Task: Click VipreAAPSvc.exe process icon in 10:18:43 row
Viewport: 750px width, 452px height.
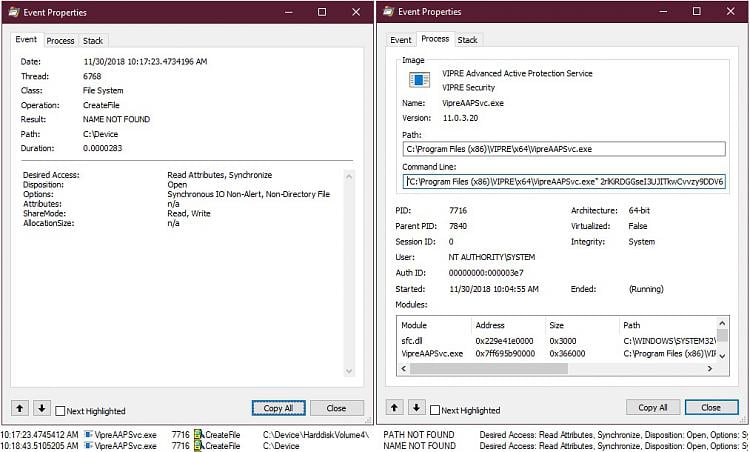Action: coord(88,446)
